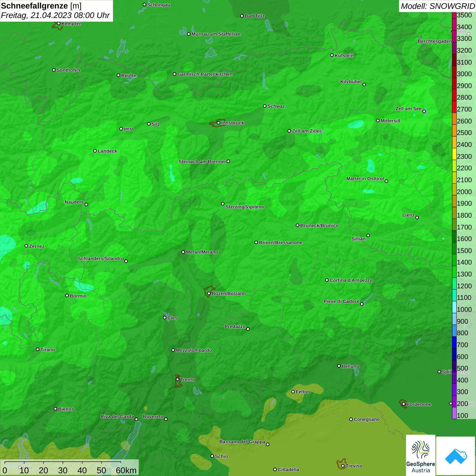Click the Schneefallgrenze [m] title
This screenshot has width=476, height=476.
click(x=41, y=6)
